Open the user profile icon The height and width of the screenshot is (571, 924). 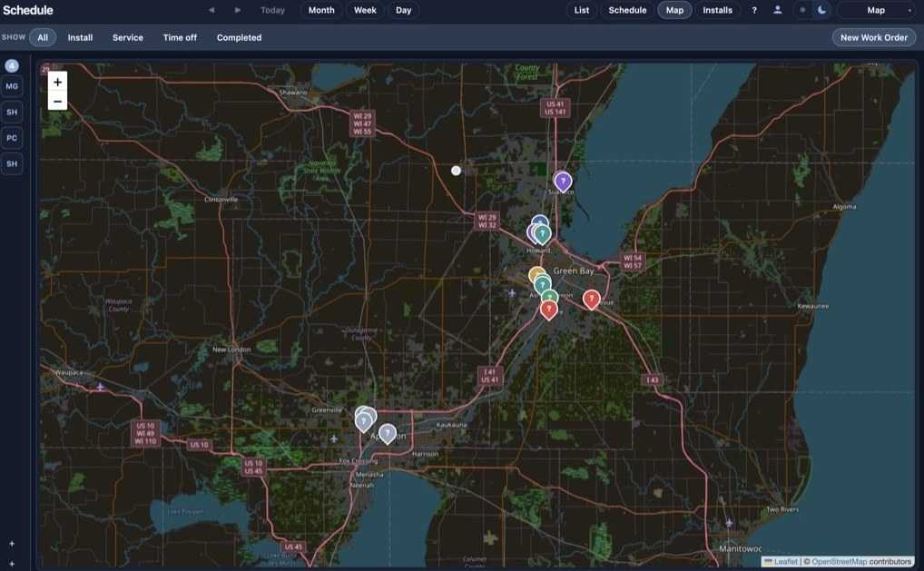click(x=777, y=10)
